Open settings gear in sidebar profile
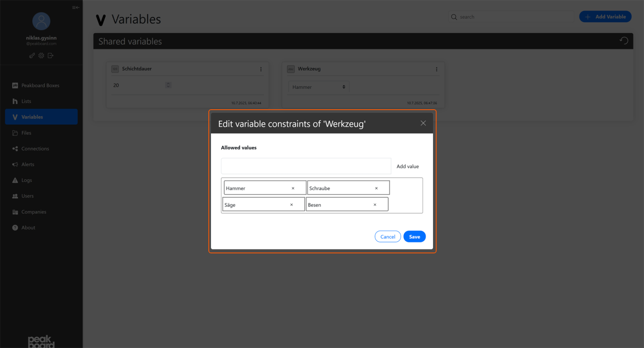 pyautogui.click(x=41, y=56)
